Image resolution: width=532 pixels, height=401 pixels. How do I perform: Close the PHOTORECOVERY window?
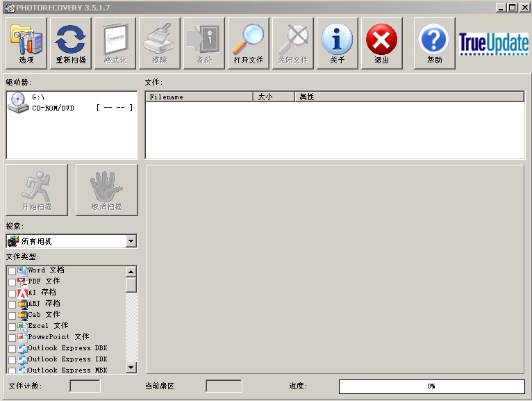pyautogui.click(x=524, y=7)
